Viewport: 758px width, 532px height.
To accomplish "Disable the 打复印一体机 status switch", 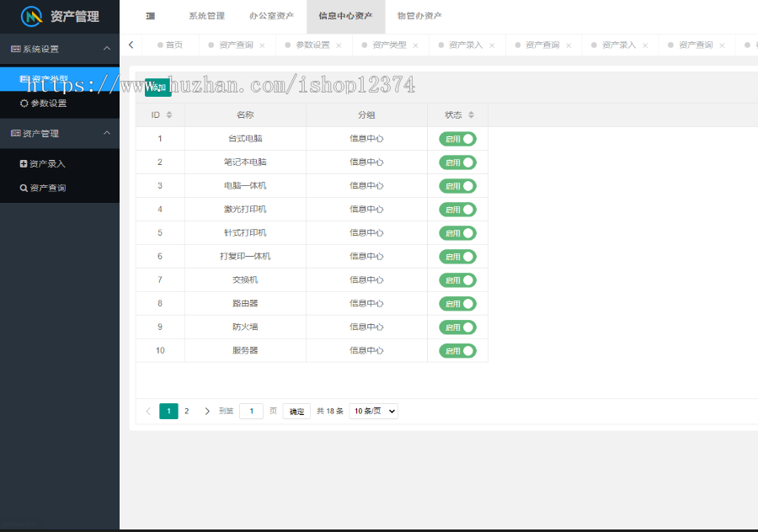I will (457, 257).
